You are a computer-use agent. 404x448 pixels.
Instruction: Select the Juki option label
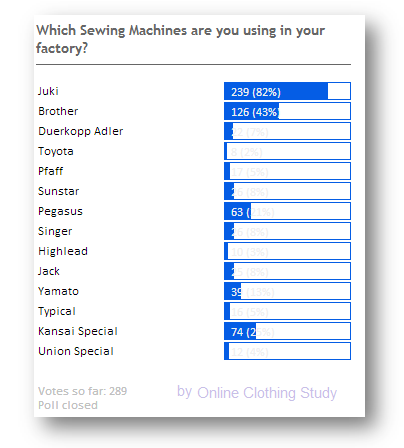(x=48, y=91)
